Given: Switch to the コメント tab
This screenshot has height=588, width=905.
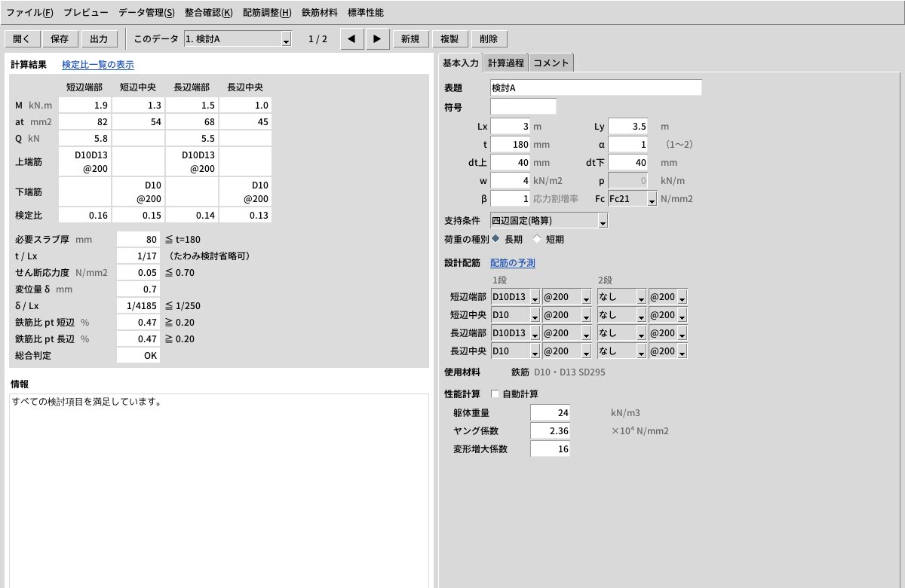Looking at the screenshot, I should tap(551, 63).
